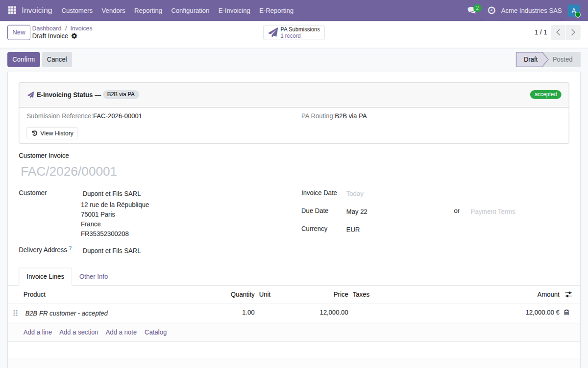588x368 pixels.
Task: Click the B2B via PA header badge
Action: (x=121, y=95)
